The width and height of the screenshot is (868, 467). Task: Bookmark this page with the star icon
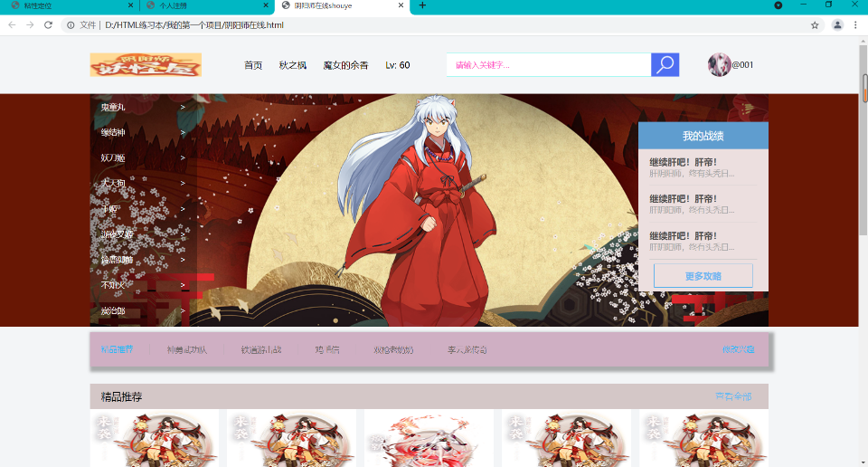815,25
